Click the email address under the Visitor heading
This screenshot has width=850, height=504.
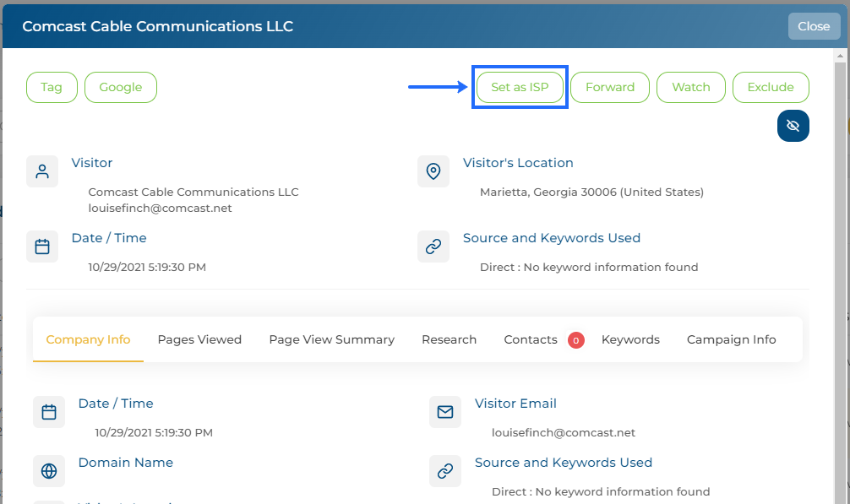point(160,209)
